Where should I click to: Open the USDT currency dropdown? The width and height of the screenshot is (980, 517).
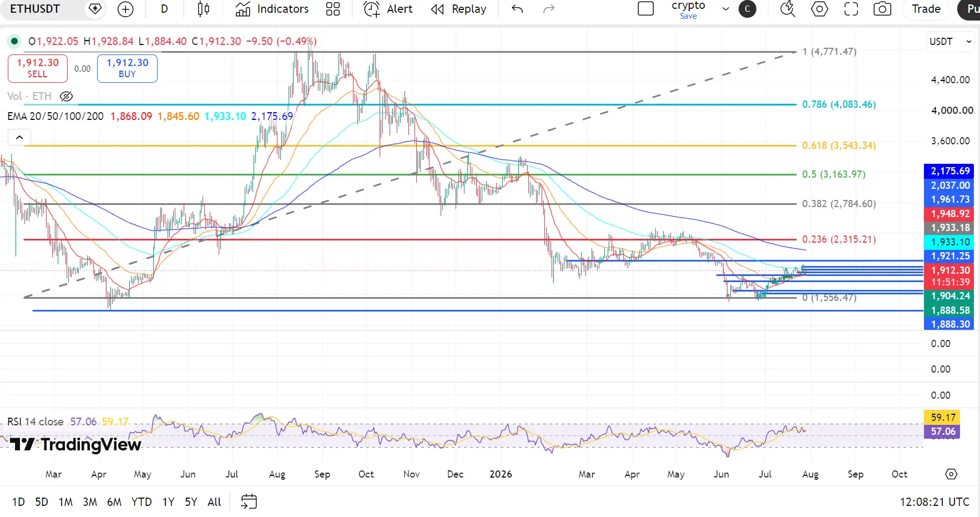pos(951,42)
